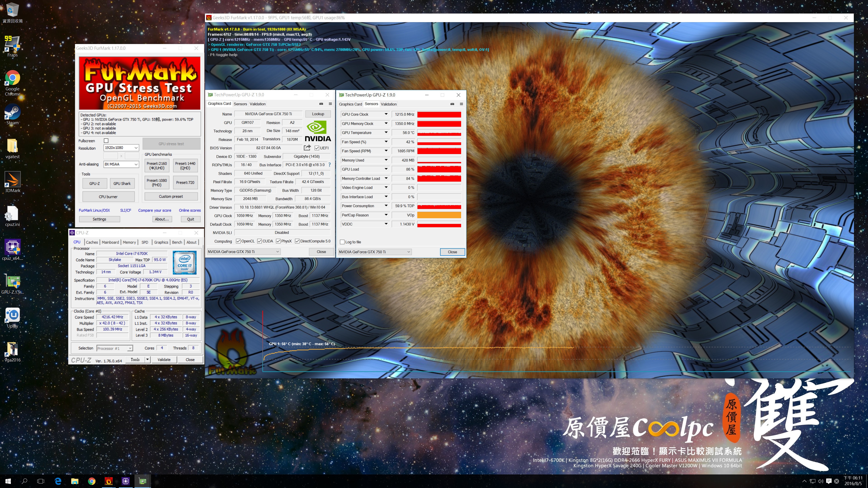Viewport: 868px width, 488px height.
Task: Click GPU-Z screenshot camera icon in left window
Action: 321,104
